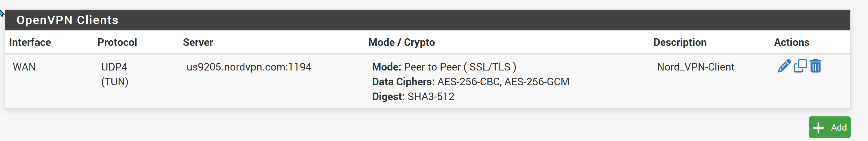Select the WAN interface cell

click(x=24, y=67)
